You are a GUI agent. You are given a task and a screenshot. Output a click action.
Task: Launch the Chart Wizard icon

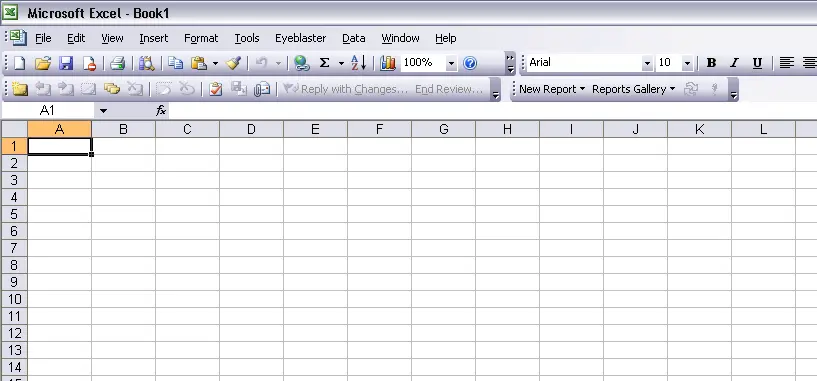(388, 63)
